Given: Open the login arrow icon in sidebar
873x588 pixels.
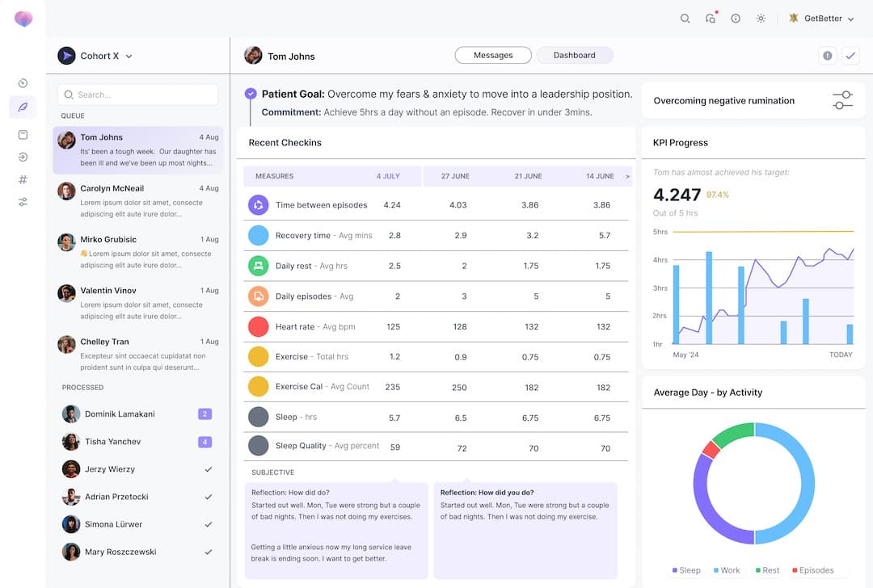Looking at the screenshot, I should (x=23, y=157).
